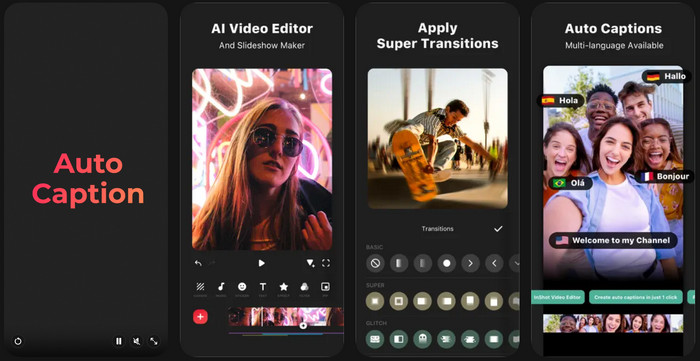This screenshot has width=700, height=361.
Task: Select the white dot Basic transition
Action: click(446, 263)
